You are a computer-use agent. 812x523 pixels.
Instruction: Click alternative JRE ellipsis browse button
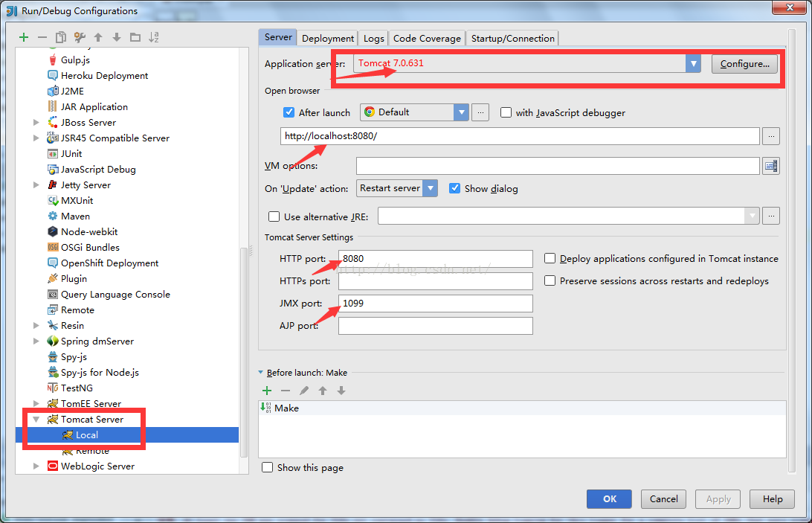click(x=771, y=216)
